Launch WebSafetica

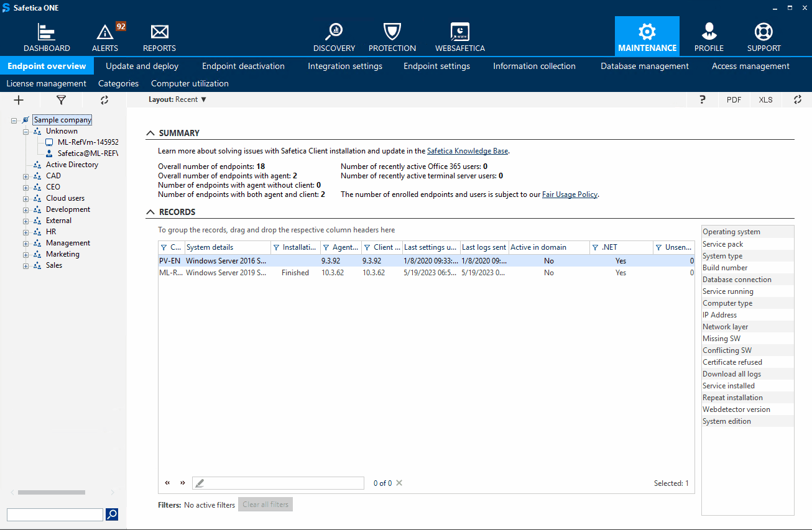[x=459, y=36]
